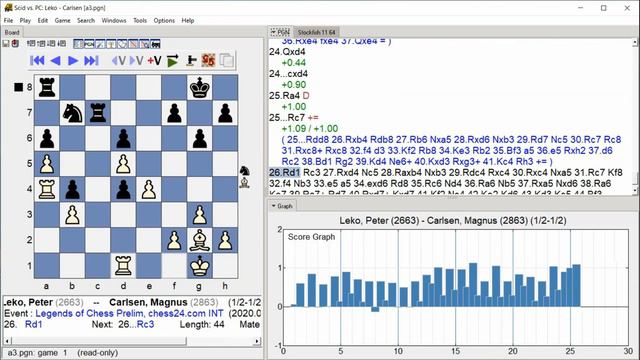Select the white rook on d1

(x=123, y=266)
